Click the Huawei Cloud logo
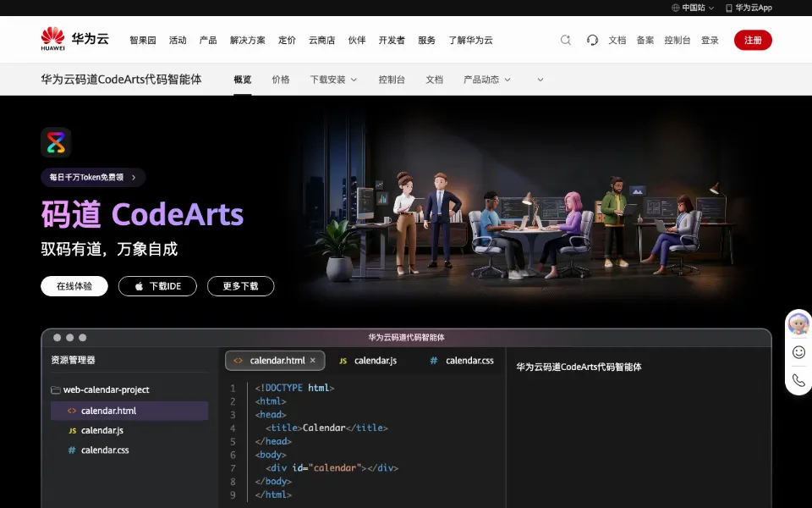812x508 pixels. [75, 40]
